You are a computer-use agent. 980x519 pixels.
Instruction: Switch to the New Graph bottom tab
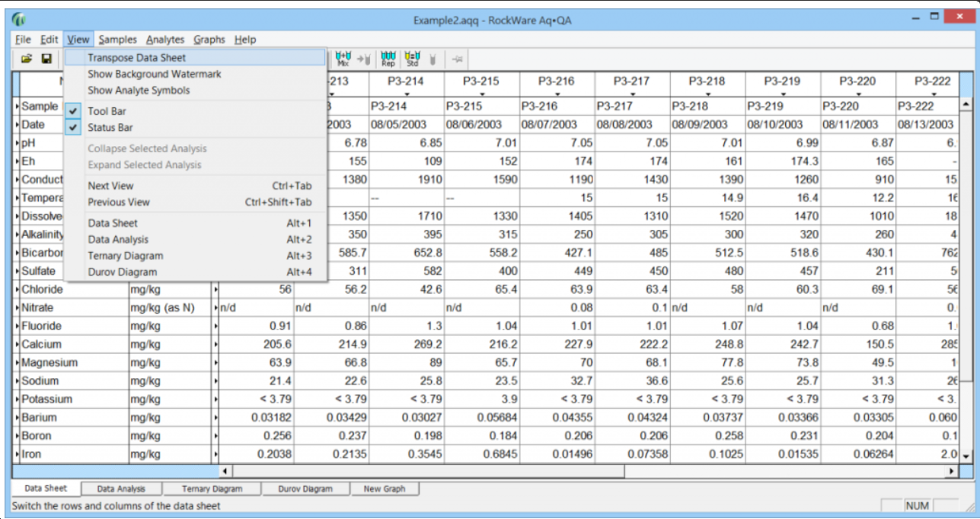[385, 489]
